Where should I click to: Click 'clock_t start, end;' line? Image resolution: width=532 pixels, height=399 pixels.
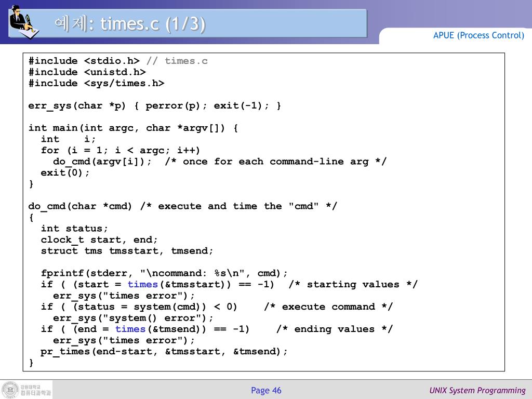(99, 240)
